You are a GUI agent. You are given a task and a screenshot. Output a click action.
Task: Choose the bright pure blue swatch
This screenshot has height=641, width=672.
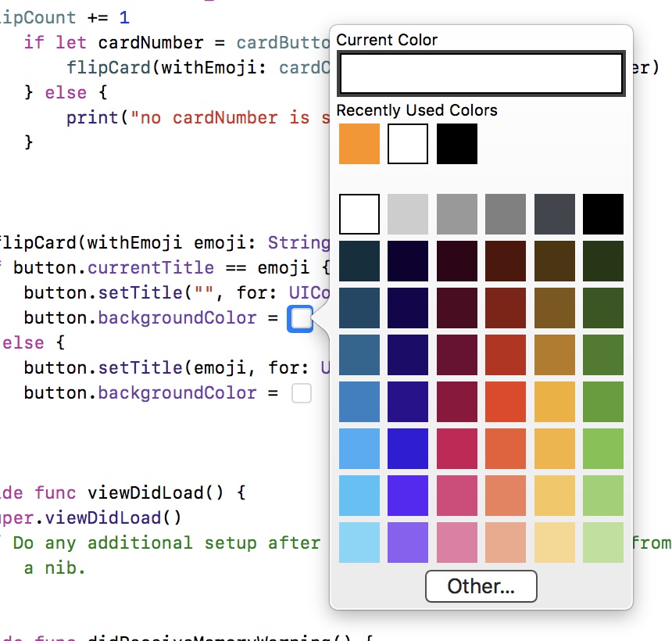click(408, 449)
